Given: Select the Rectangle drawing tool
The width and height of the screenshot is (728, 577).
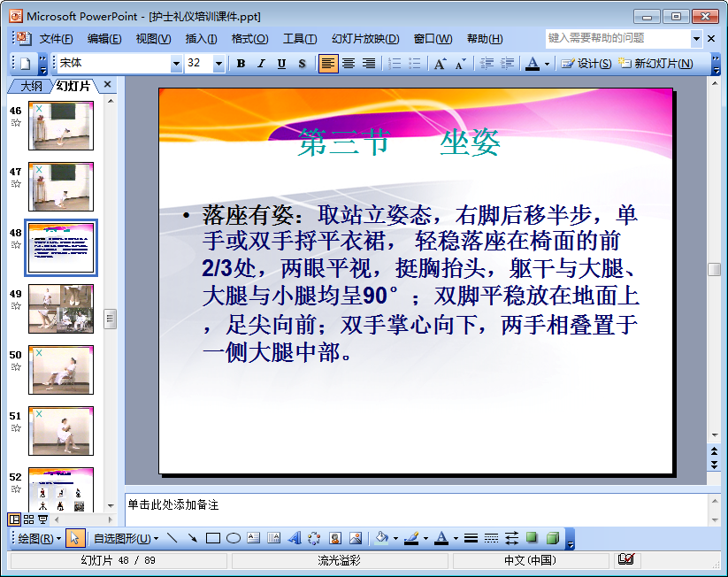Looking at the screenshot, I should (213, 538).
